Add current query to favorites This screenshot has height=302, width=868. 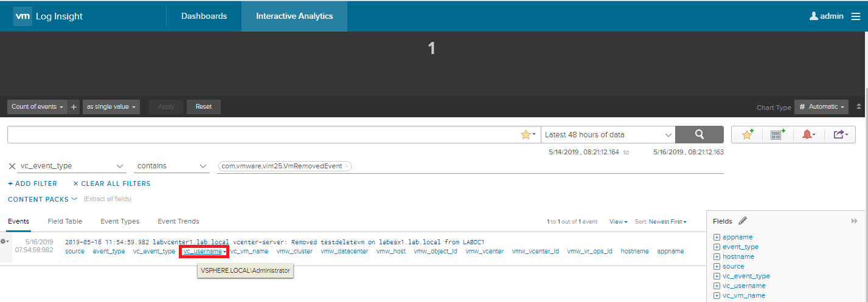click(x=748, y=135)
